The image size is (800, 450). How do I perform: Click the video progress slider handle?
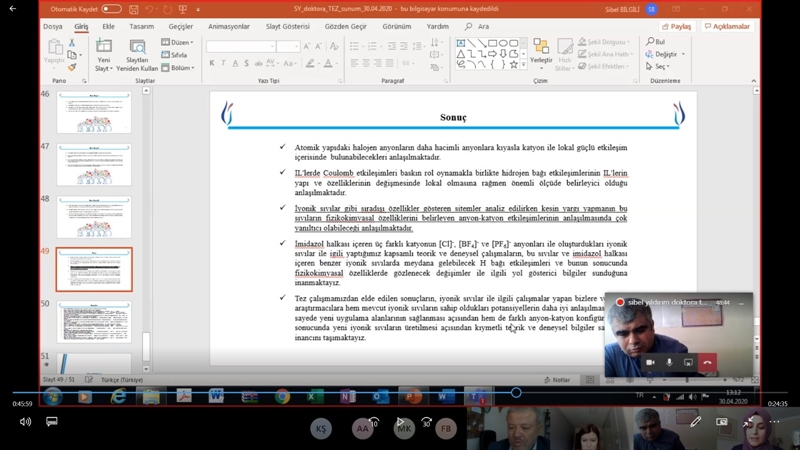(516, 393)
